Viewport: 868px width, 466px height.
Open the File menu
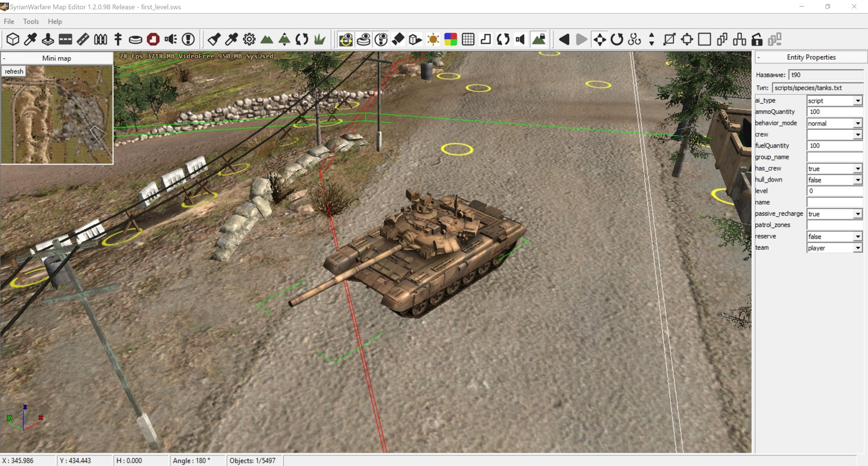[8, 21]
